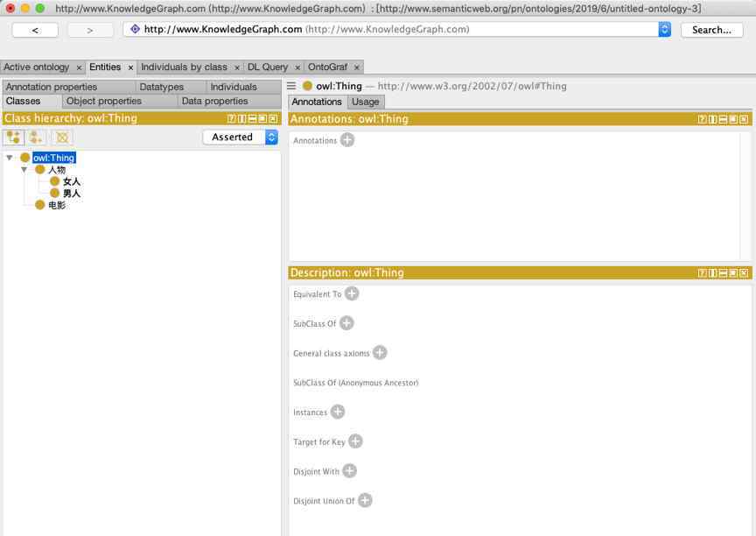Viewport: 756px width, 536px height.
Task: Split Description view vertically
Action: [x=713, y=273]
